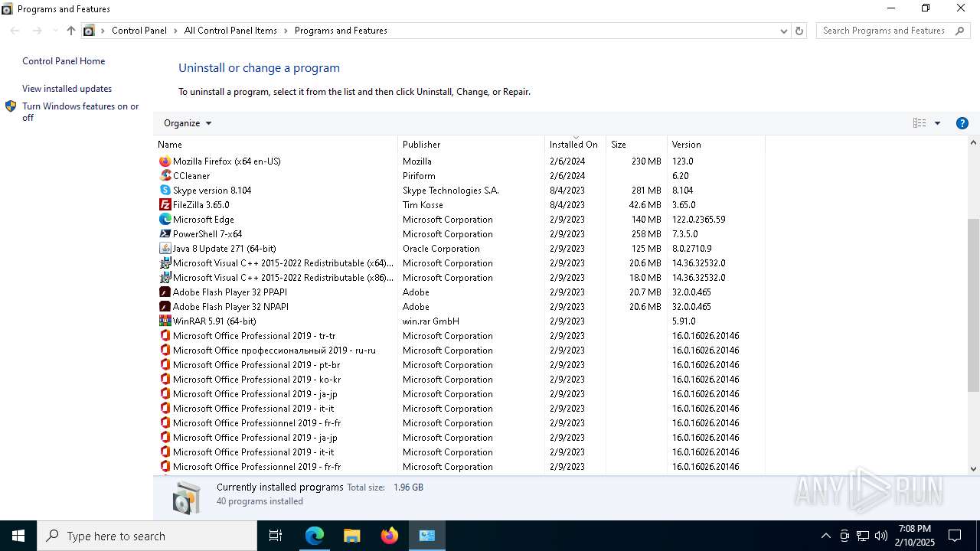This screenshot has width=980, height=551.
Task: Select the Visual C++ Redistributable (x64) icon
Action: 165,263
